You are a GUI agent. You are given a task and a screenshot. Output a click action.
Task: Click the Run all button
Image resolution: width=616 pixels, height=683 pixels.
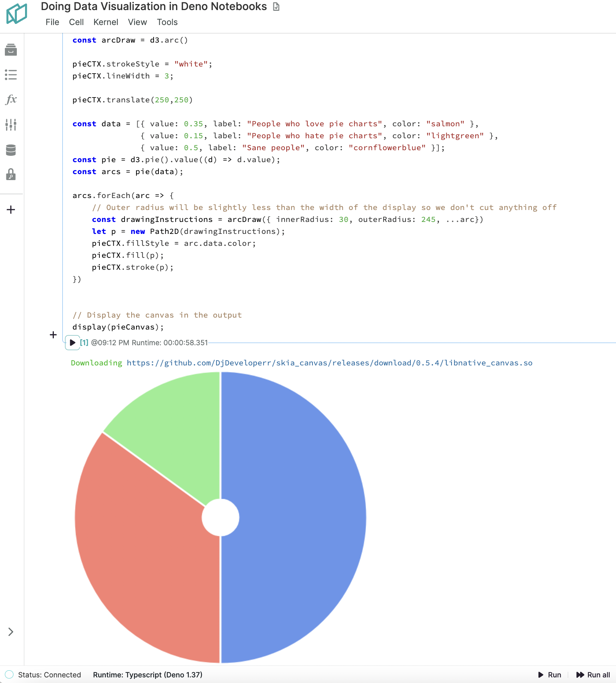[x=594, y=675]
